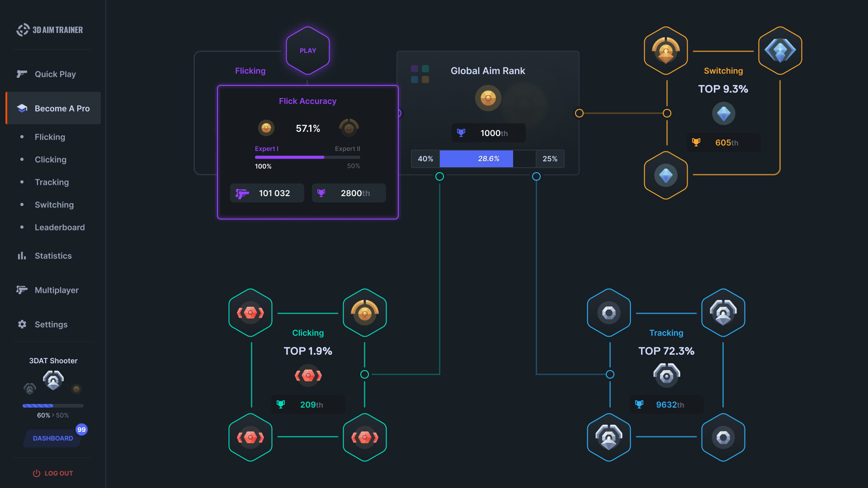Click the Flicking sidebar menu item
Image resolution: width=868 pixels, height=488 pixels.
(x=49, y=136)
